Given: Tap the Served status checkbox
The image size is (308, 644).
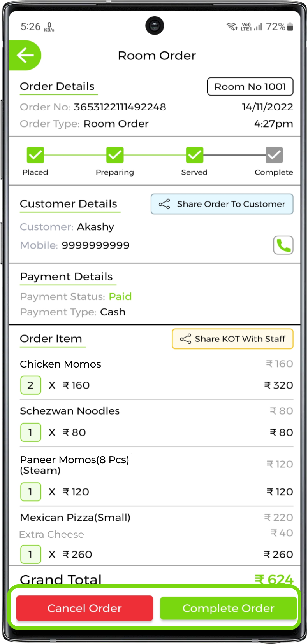Looking at the screenshot, I should click(x=194, y=155).
